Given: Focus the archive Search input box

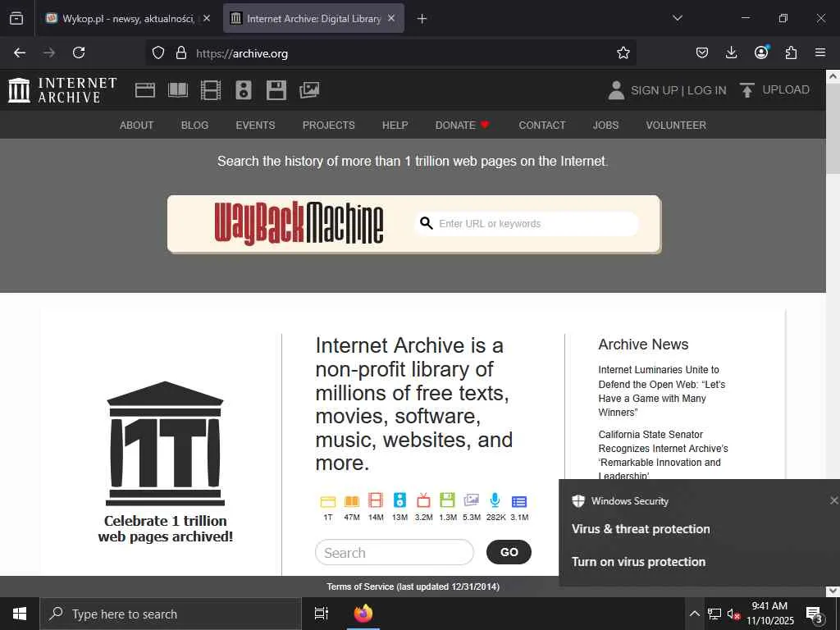Looking at the screenshot, I should [395, 552].
